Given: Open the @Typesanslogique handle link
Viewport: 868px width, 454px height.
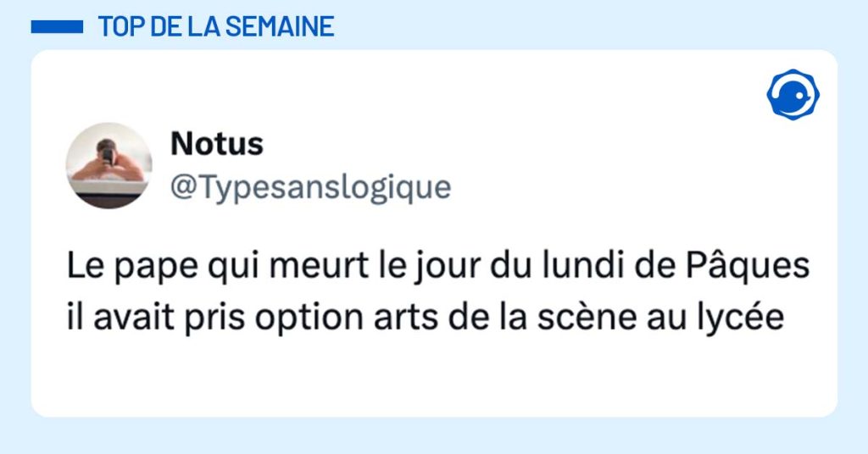Looking at the screenshot, I should tap(310, 186).
